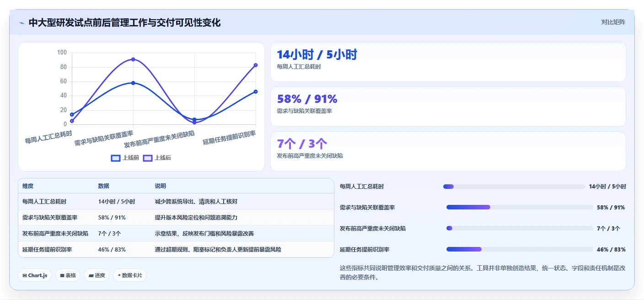
Task: Click the blue 上线前 legend color box
Action: tap(116, 158)
